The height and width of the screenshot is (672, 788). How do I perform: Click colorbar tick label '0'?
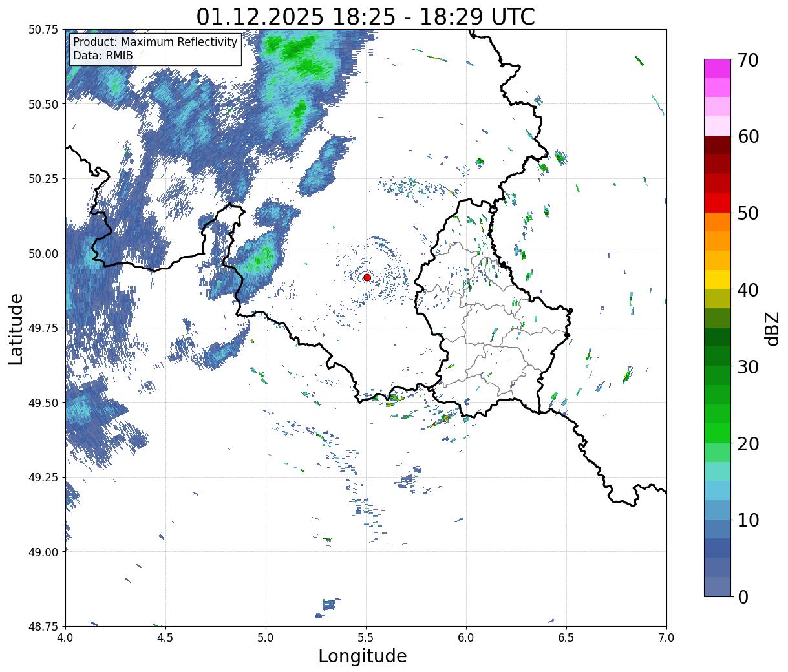[x=743, y=596]
